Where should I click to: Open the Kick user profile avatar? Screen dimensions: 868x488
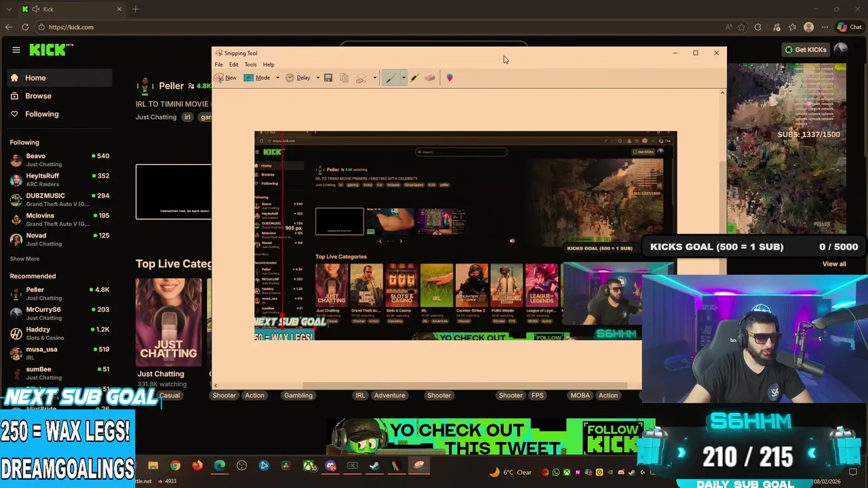pyautogui.click(x=841, y=49)
